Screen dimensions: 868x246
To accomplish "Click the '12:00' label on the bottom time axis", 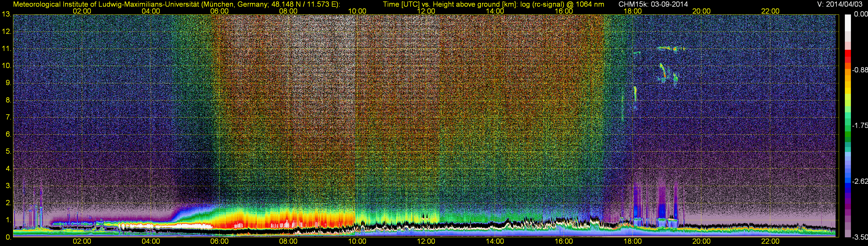I will (426, 242).
